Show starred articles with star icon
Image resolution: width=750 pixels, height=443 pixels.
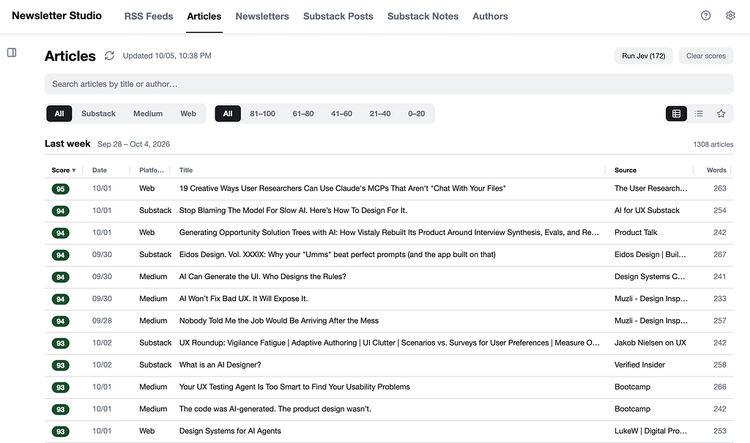[x=721, y=113]
